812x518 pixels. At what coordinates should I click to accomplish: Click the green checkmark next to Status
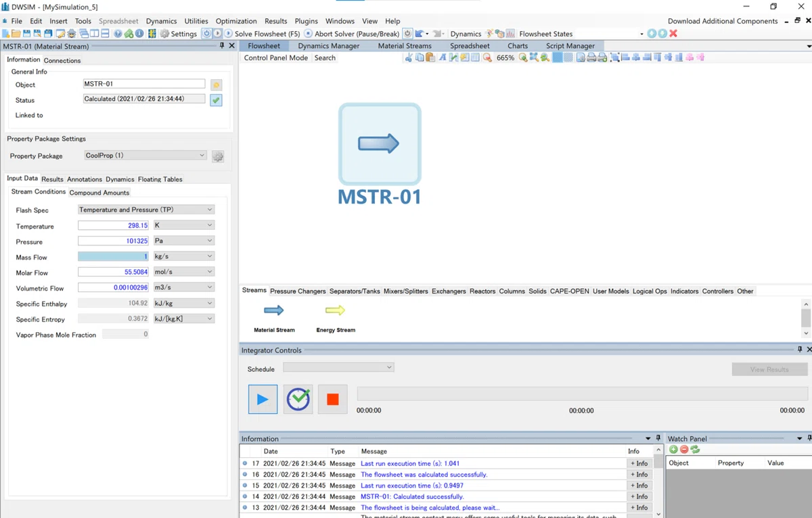(216, 100)
